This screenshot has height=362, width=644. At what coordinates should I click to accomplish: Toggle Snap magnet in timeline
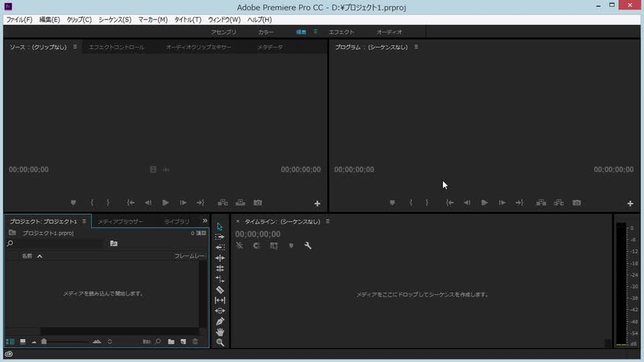(x=257, y=246)
